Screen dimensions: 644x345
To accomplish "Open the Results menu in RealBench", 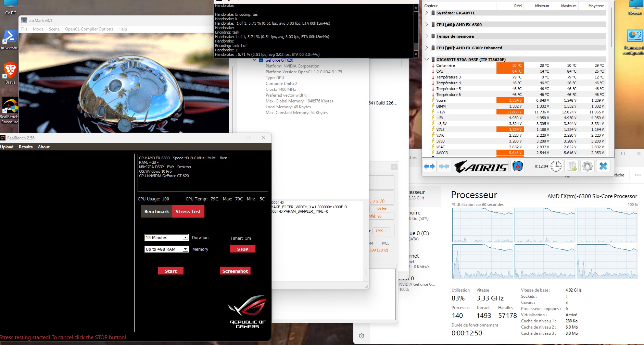I will (26, 147).
